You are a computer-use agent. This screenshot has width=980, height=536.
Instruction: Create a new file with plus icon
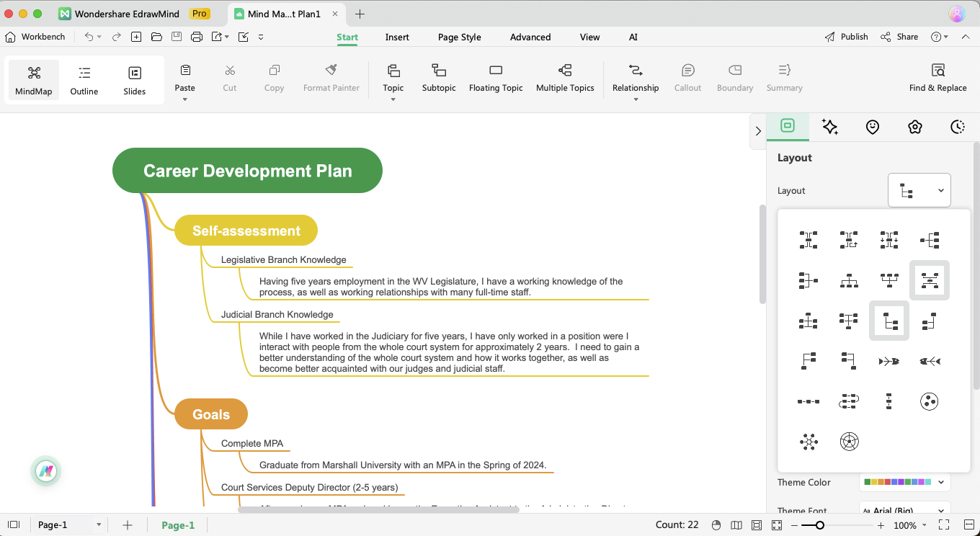tap(136, 37)
